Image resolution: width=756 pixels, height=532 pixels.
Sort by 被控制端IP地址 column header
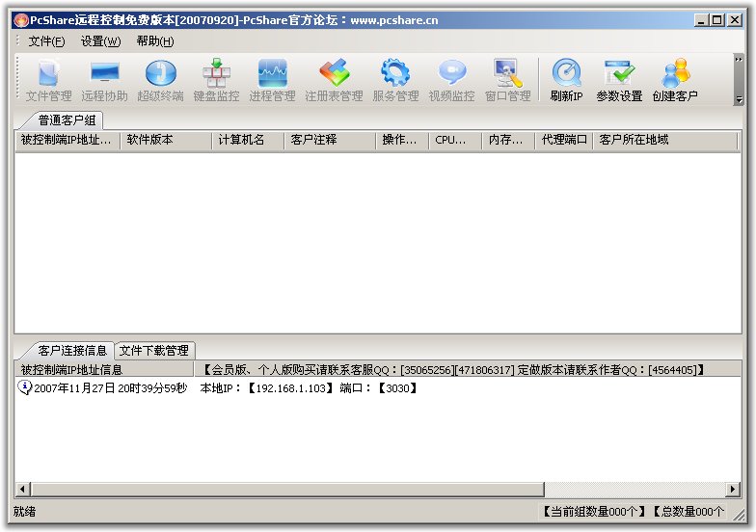point(67,141)
